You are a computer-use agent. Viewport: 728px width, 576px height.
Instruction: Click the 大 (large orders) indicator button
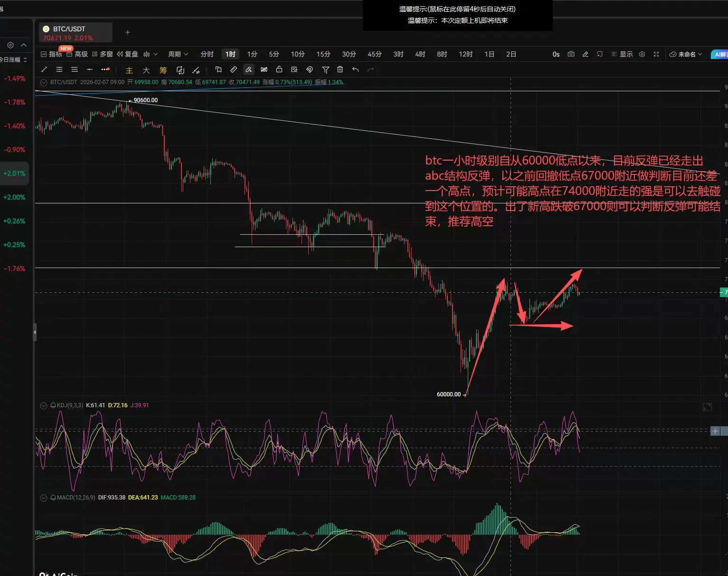click(146, 70)
